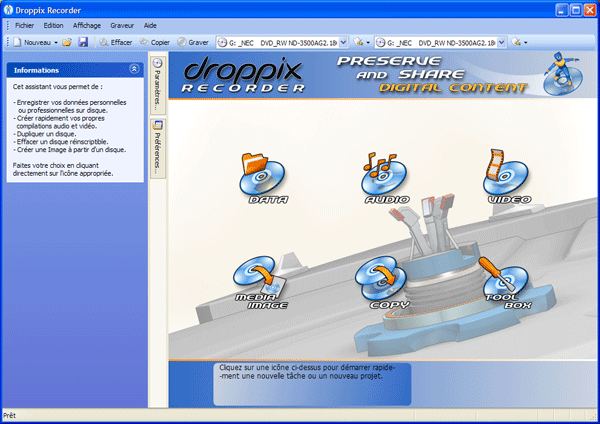Open the Edition menu

click(53, 26)
